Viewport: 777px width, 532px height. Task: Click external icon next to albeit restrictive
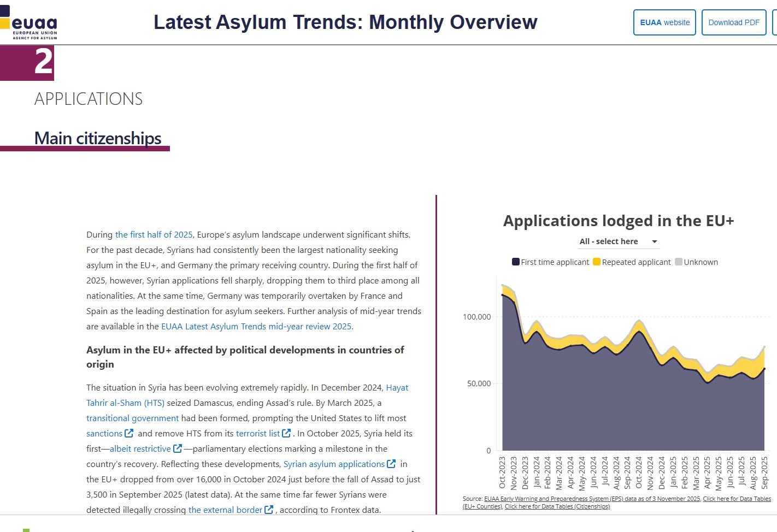[178, 448]
